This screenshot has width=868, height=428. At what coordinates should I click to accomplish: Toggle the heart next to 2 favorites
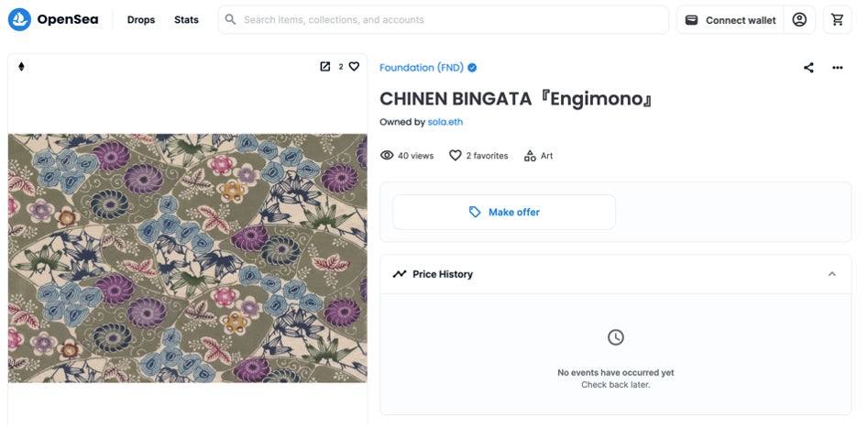(455, 156)
